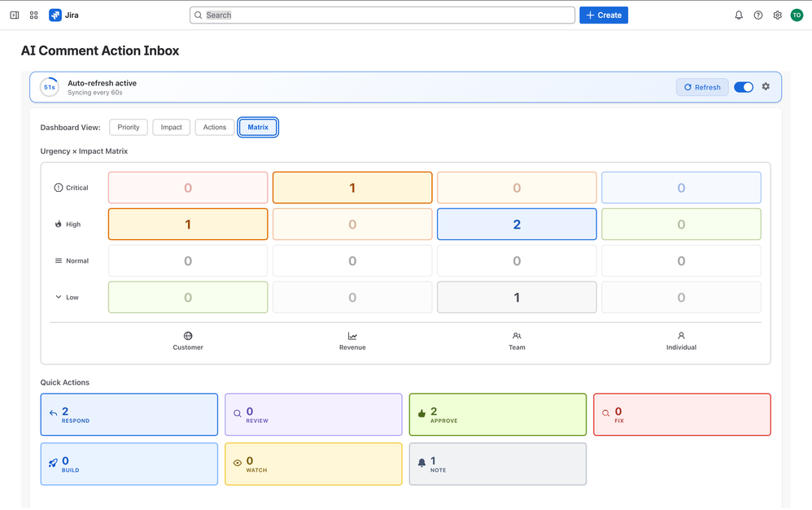Select the Low × Individual cell
This screenshot has width=812, height=510.
point(681,297)
